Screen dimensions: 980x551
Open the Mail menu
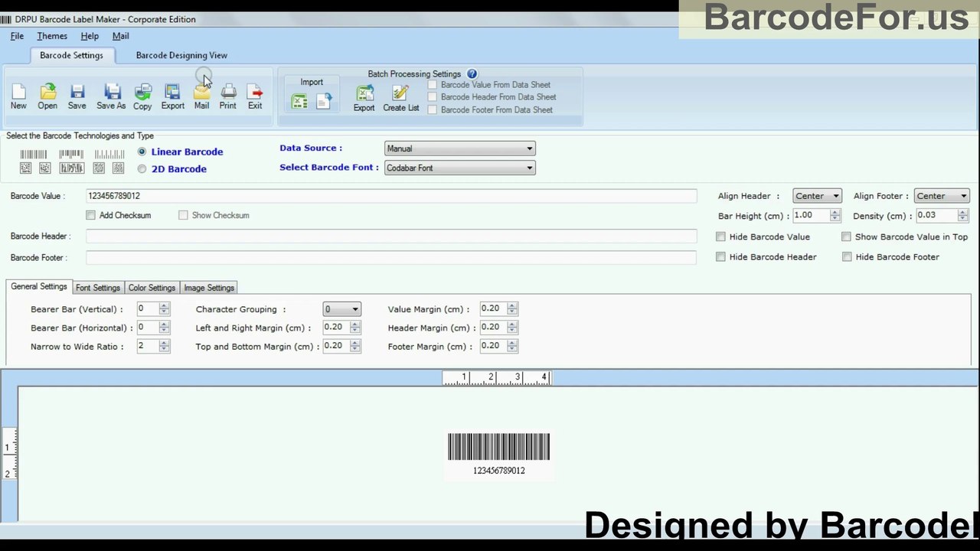tap(120, 36)
